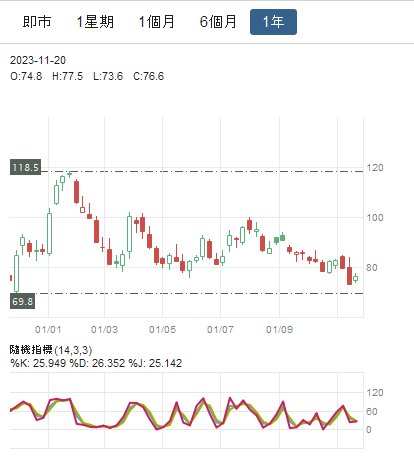
Task: Click the O:74.8 H:77.5 OHLC readout
Action: point(87,76)
